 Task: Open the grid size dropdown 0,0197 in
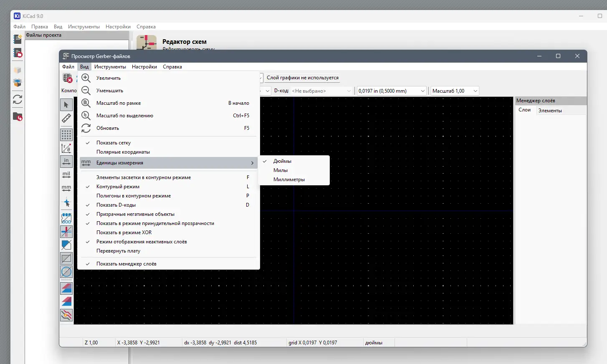392,91
